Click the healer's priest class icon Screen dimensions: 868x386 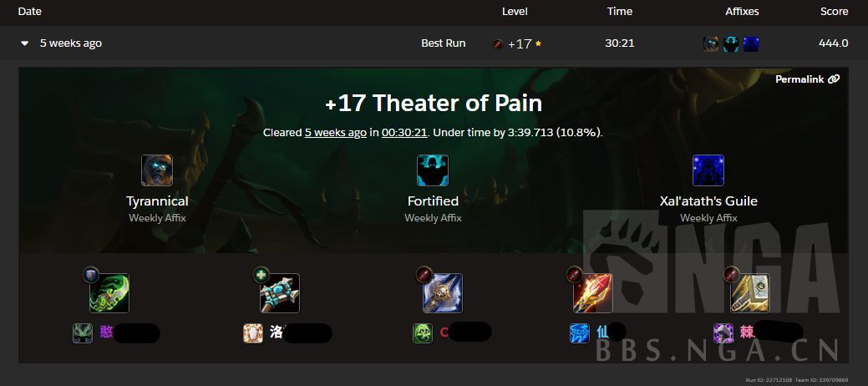pyautogui.click(x=253, y=333)
